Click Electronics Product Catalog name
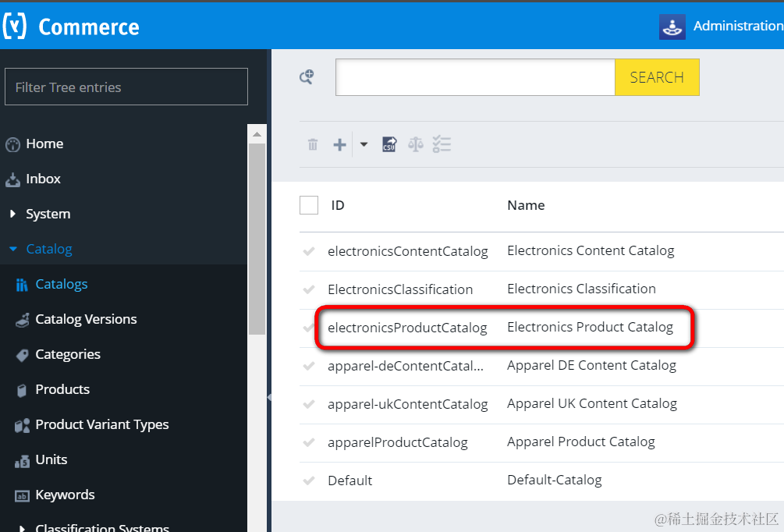The image size is (784, 532). (x=590, y=327)
